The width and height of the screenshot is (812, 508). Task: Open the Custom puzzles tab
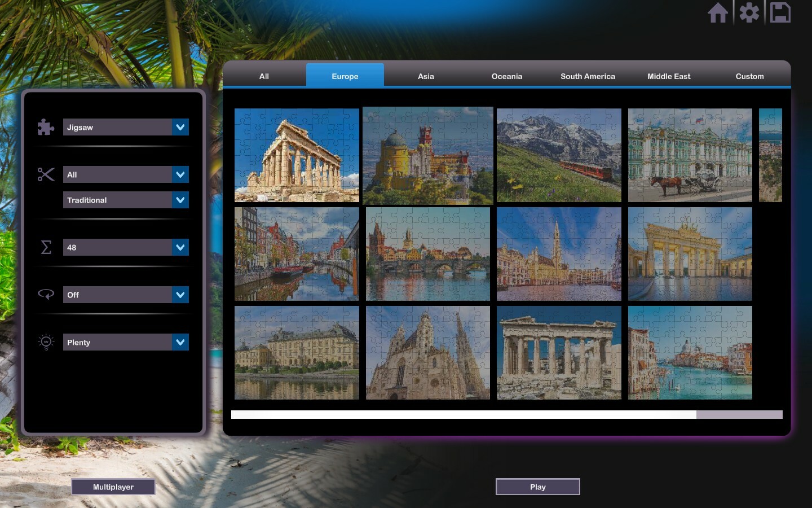(x=749, y=76)
